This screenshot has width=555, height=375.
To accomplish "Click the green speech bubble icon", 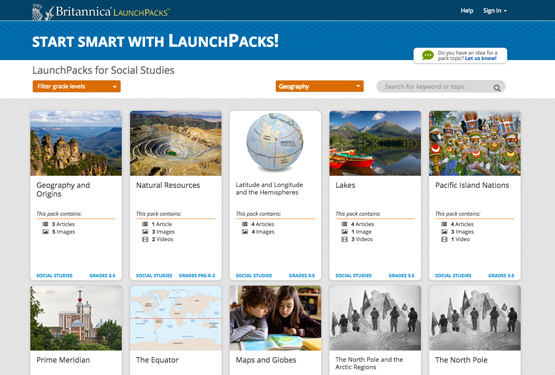I will [428, 55].
